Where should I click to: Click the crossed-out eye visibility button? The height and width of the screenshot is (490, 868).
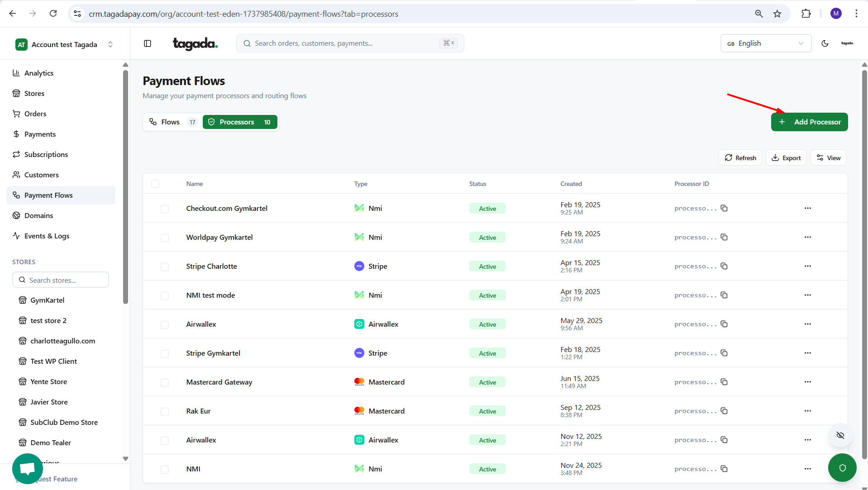click(840, 435)
